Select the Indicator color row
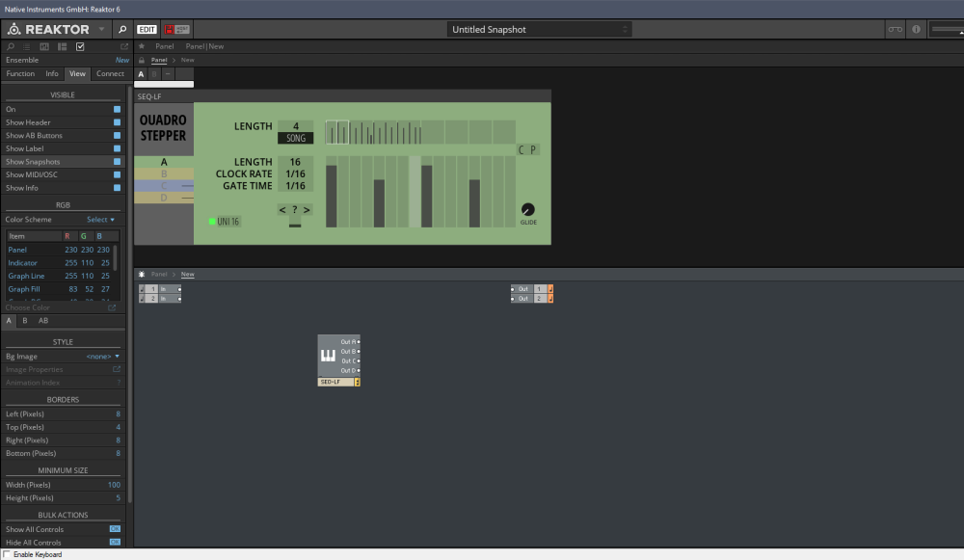This screenshot has width=964, height=560. click(59, 262)
